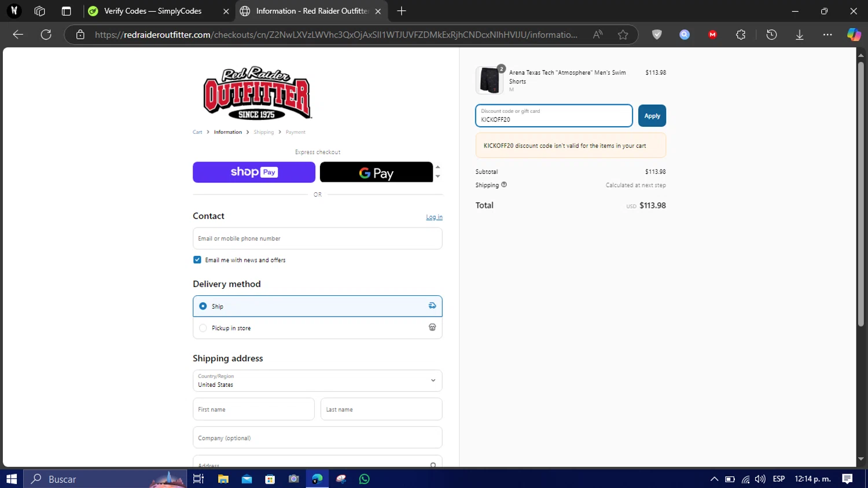Open Task View on taskbar
Image resolution: width=868 pixels, height=488 pixels.
[x=198, y=479]
